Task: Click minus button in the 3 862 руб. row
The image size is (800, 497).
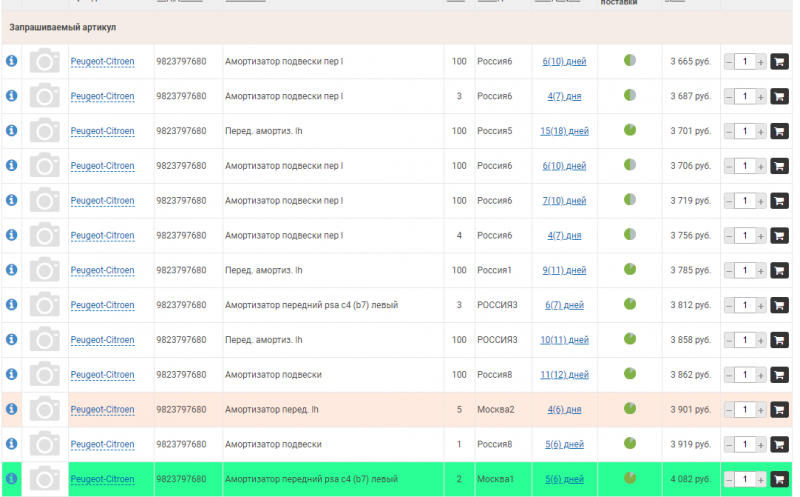Action: pyautogui.click(x=729, y=375)
